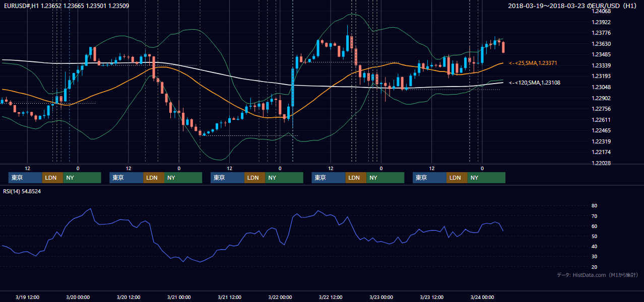Image resolution: width=644 pixels, height=302 pixels.
Task: Click price axis label 1.23048
Action: [602, 87]
